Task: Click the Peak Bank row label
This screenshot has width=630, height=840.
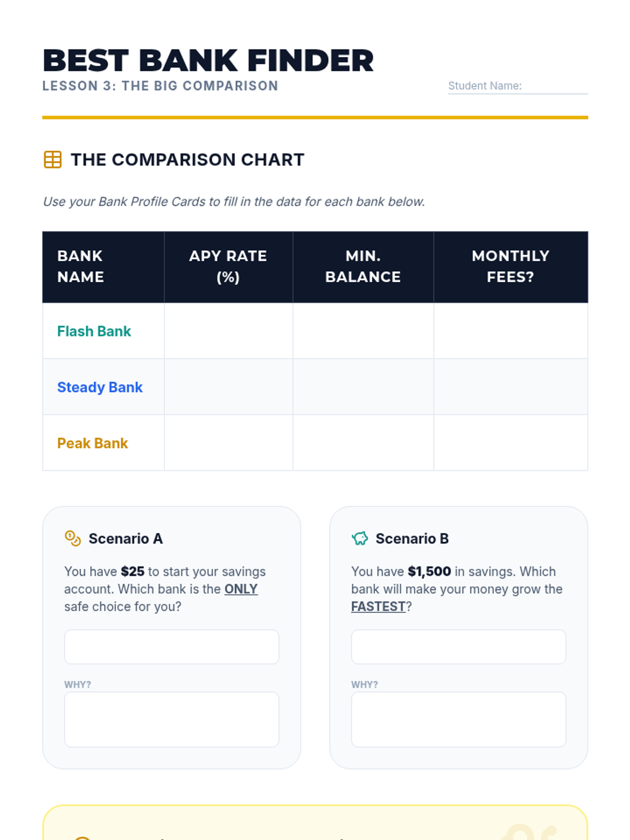Action: (92, 443)
